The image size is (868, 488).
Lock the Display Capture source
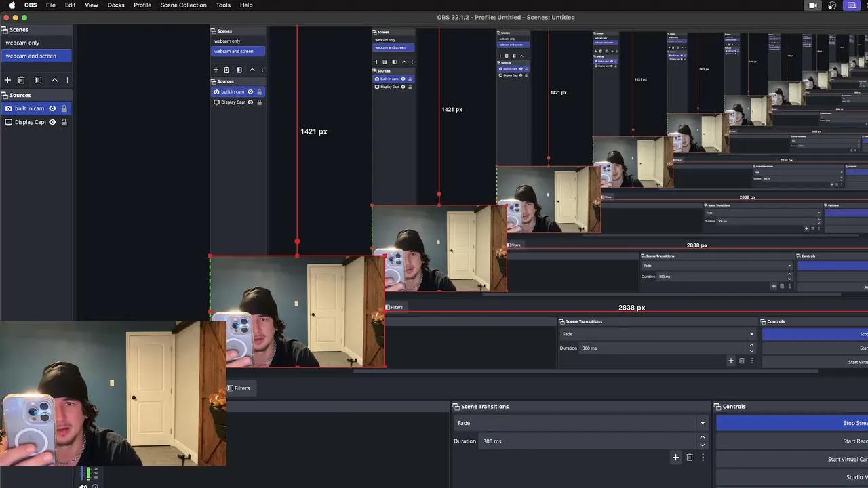(64, 122)
